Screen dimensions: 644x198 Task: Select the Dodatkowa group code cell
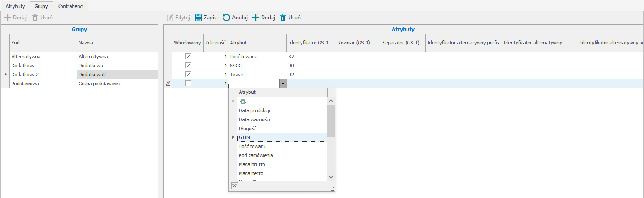click(43, 66)
